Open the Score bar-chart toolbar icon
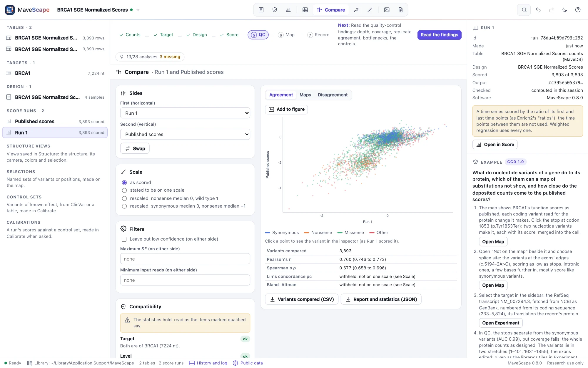 pos(288,10)
